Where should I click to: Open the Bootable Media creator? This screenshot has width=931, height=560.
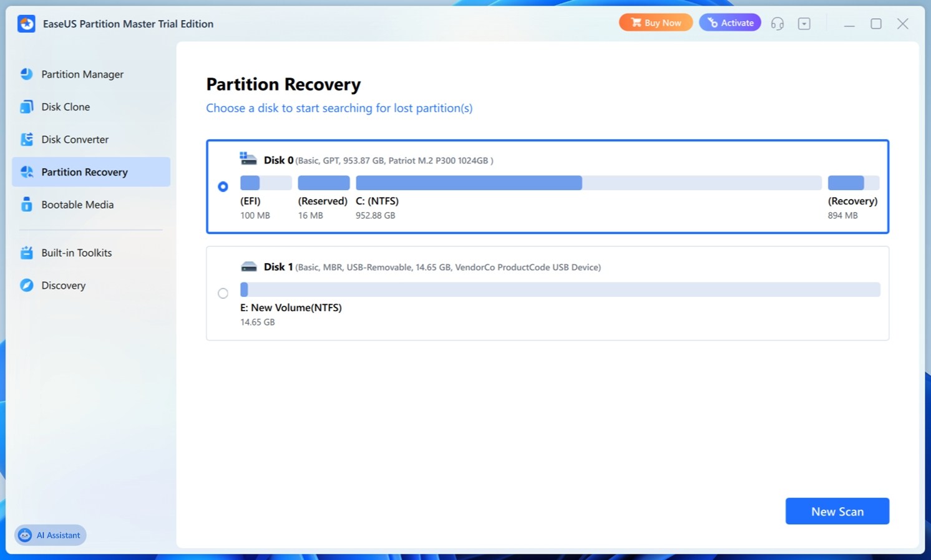click(77, 205)
